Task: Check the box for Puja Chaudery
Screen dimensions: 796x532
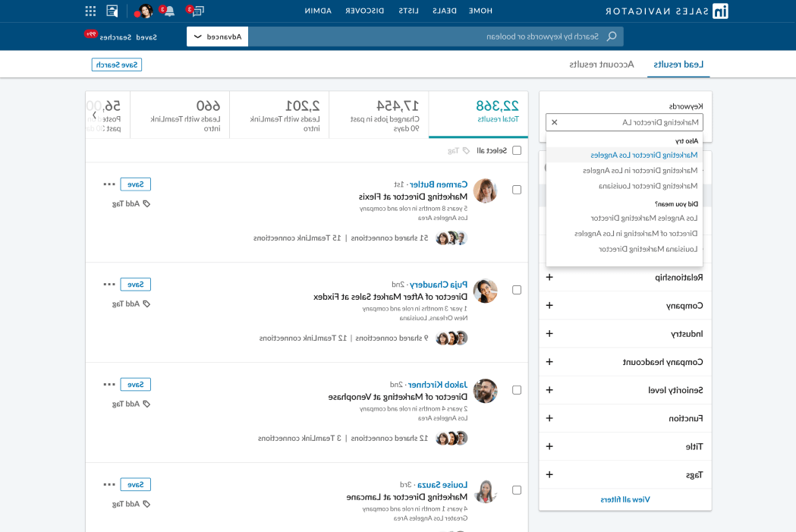Action: 517,290
